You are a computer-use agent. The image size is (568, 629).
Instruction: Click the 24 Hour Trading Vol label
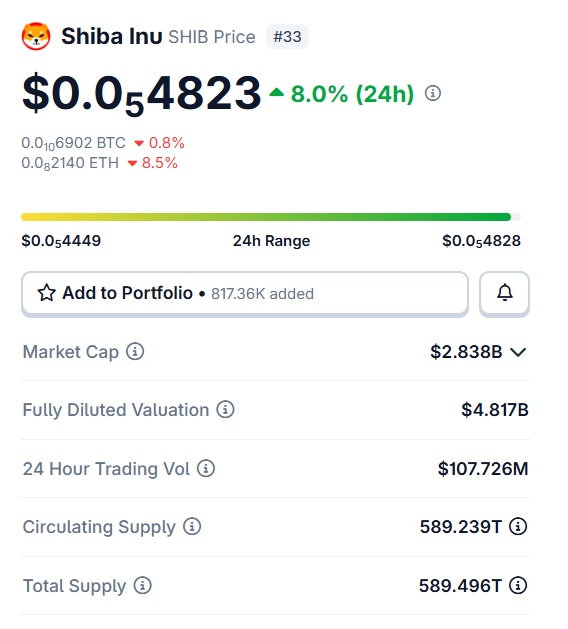pos(106,469)
